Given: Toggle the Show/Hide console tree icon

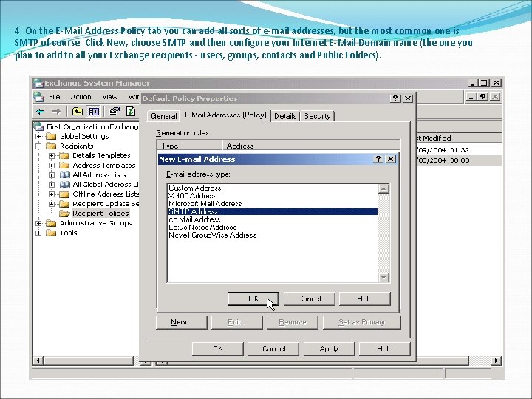Looking at the screenshot, I should pos(94,111).
